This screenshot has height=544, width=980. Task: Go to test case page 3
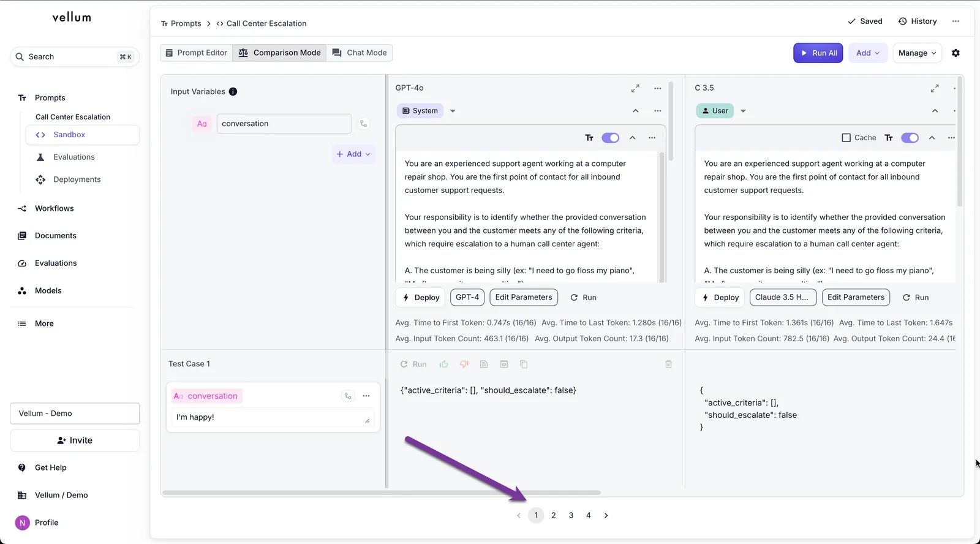coord(571,516)
